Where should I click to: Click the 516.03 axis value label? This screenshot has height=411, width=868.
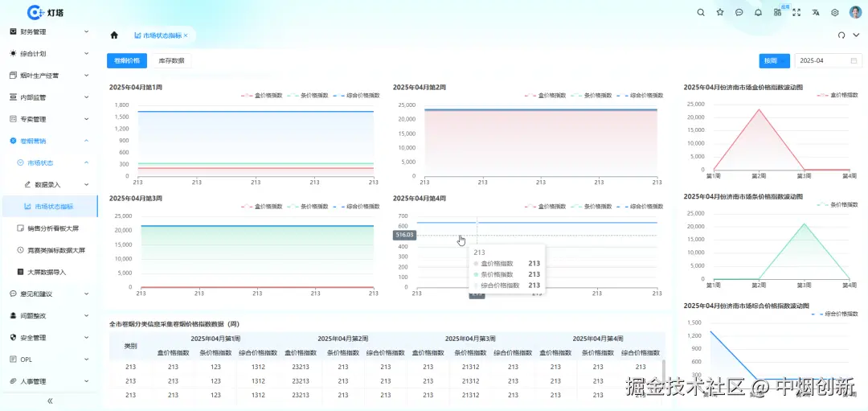404,235
